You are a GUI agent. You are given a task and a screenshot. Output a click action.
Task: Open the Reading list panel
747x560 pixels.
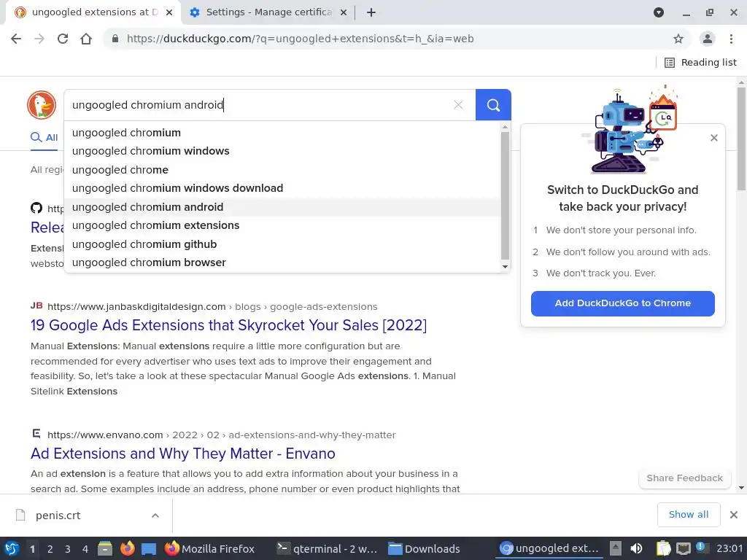point(700,63)
